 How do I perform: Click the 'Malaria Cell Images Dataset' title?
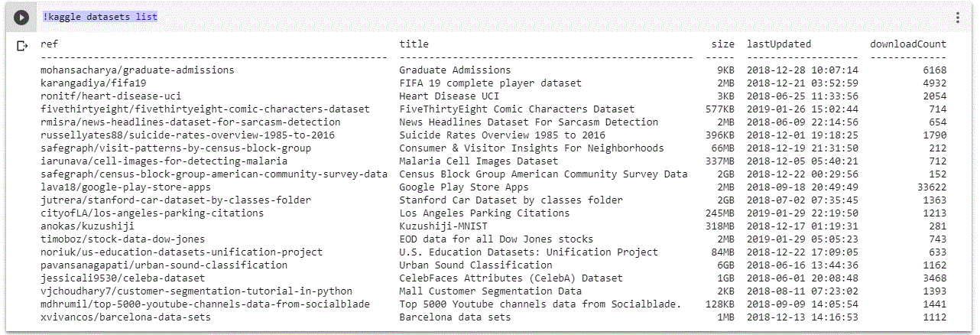(x=479, y=161)
